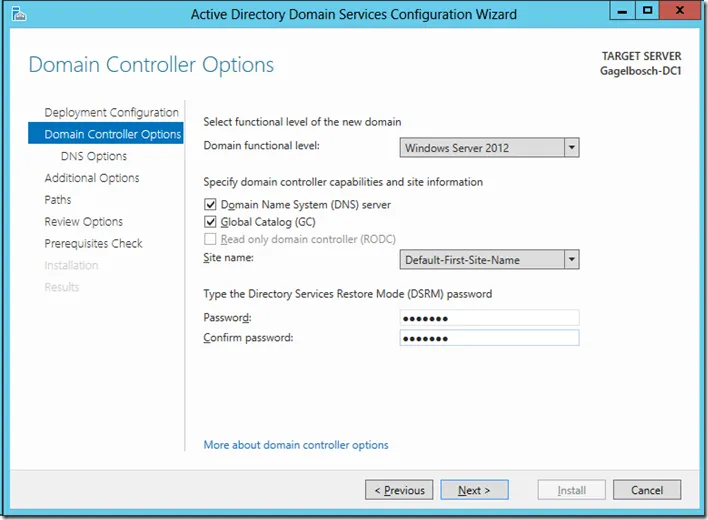The image size is (708, 520).
Task: Jump to Paths step
Action: point(58,200)
